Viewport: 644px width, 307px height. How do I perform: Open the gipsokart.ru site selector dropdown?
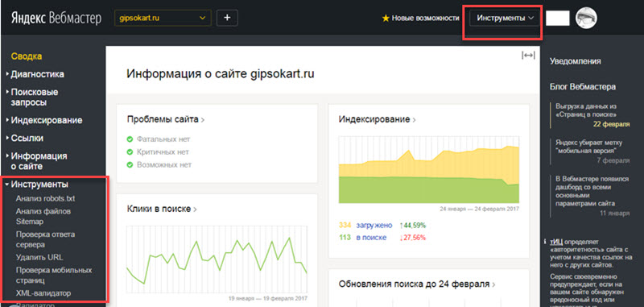point(163,18)
